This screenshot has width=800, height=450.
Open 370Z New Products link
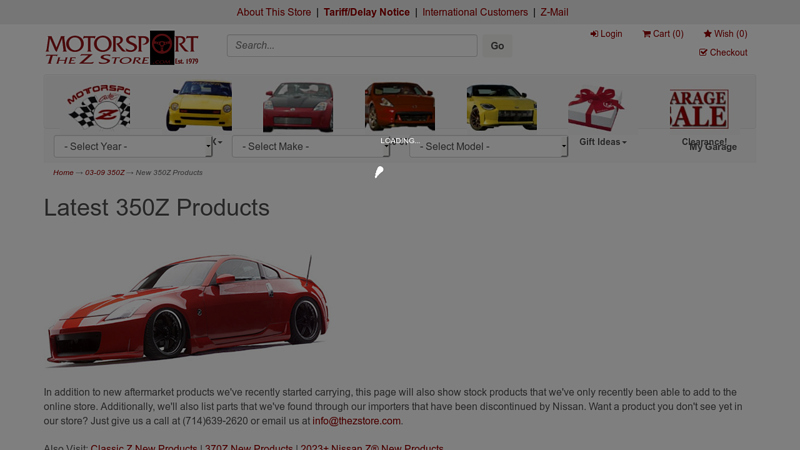pyautogui.click(x=249, y=447)
